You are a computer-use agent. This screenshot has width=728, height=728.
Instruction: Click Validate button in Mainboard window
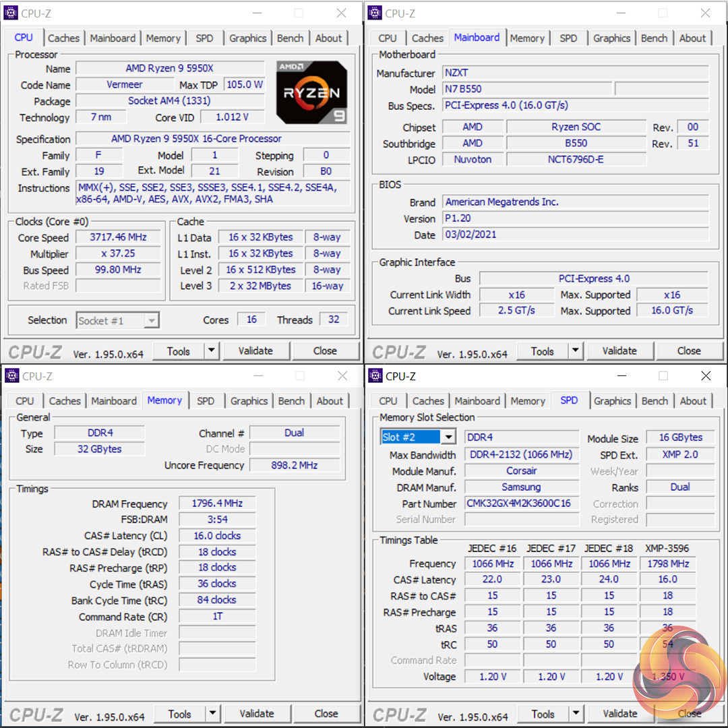(620, 351)
